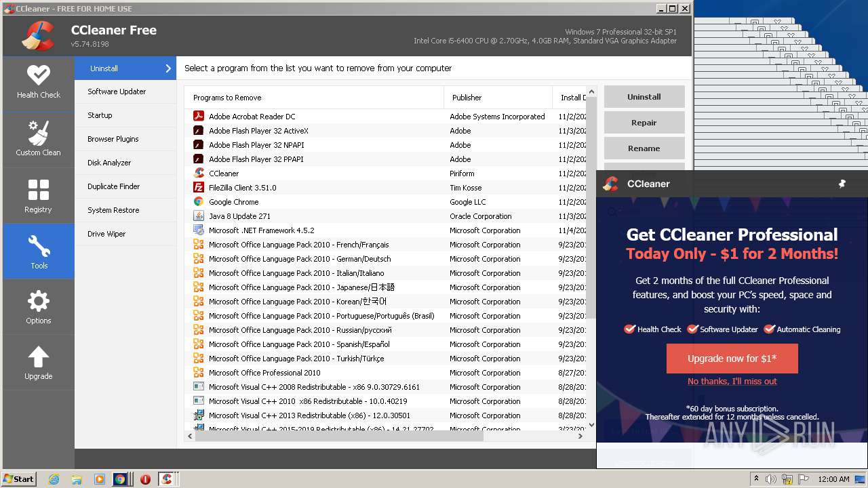Sort by Publisher column header
Viewport: 868px width, 488px height.
[498, 97]
